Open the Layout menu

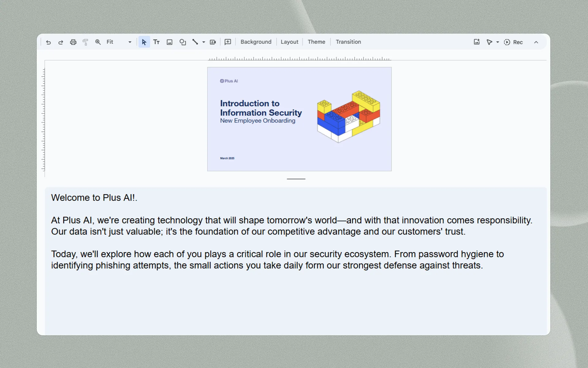click(289, 42)
